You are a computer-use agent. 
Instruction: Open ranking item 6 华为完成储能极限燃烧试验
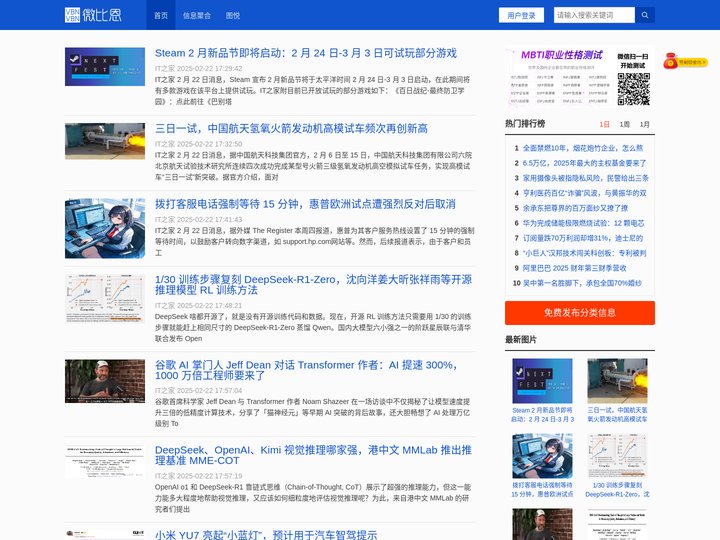(584, 223)
